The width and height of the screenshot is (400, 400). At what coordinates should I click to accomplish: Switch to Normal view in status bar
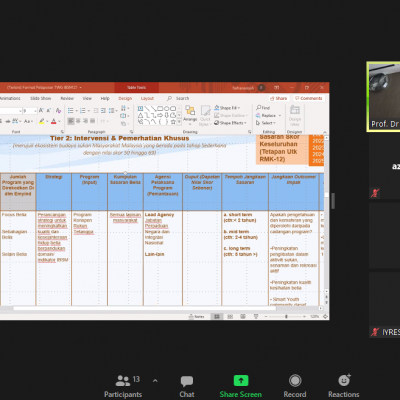(217, 316)
